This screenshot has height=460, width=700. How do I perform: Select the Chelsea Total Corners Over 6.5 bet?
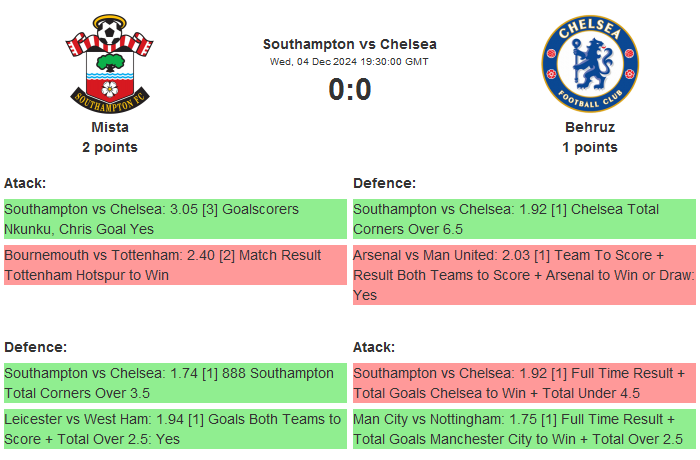coord(523,219)
